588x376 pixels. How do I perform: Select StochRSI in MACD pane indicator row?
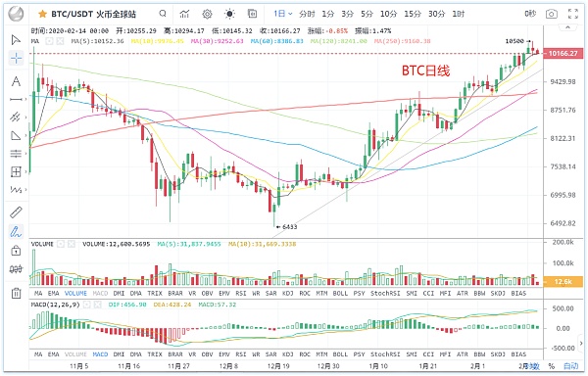pyautogui.click(x=385, y=353)
